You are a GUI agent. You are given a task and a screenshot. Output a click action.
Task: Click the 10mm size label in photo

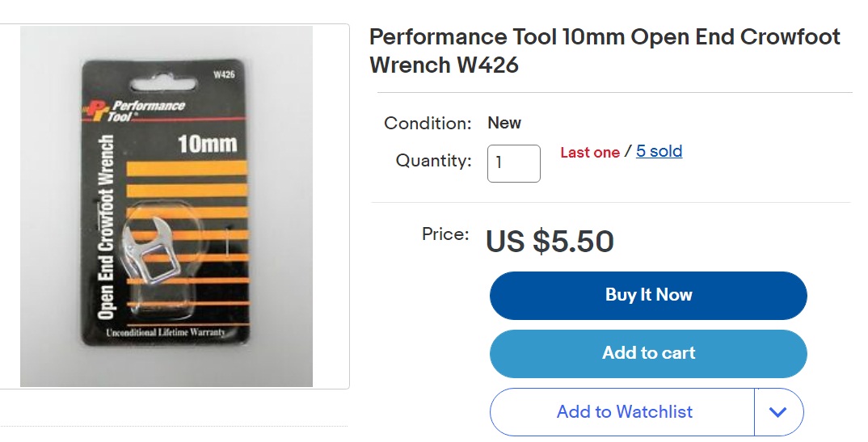point(207,144)
